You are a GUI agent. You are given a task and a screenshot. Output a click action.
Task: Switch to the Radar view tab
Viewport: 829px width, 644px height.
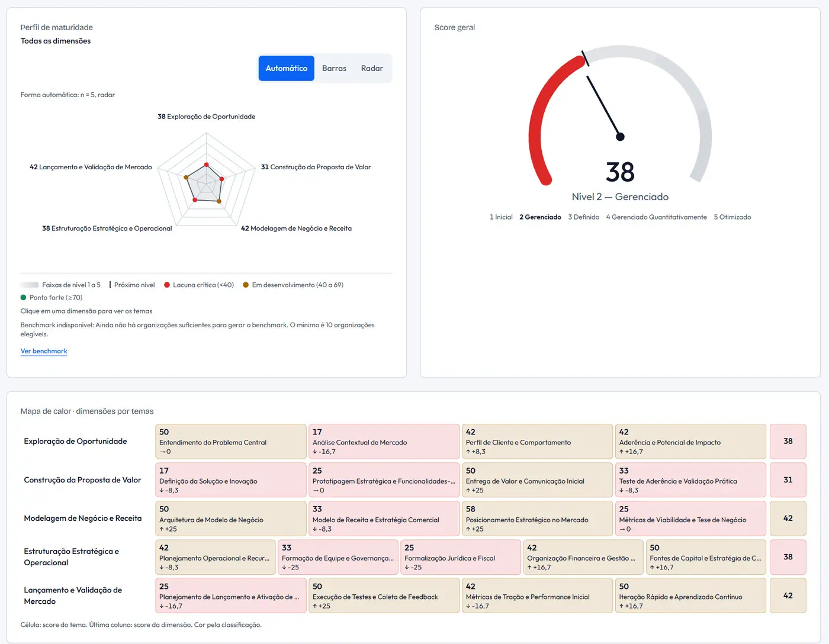pyautogui.click(x=372, y=69)
